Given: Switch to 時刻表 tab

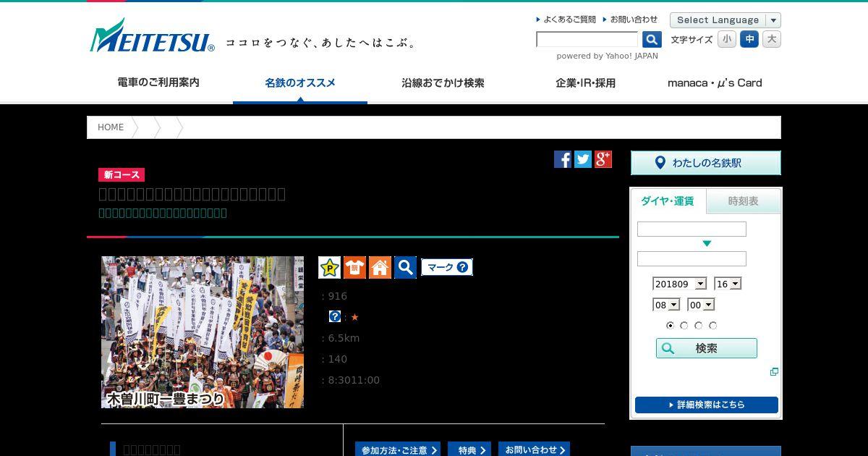Looking at the screenshot, I should click(x=744, y=201).
